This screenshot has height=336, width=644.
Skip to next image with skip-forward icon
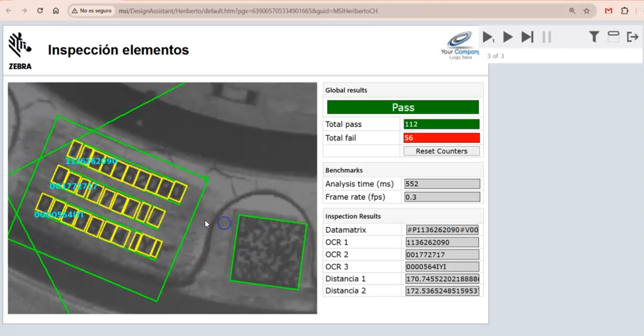pyautogui.click(x=527, y=37)
